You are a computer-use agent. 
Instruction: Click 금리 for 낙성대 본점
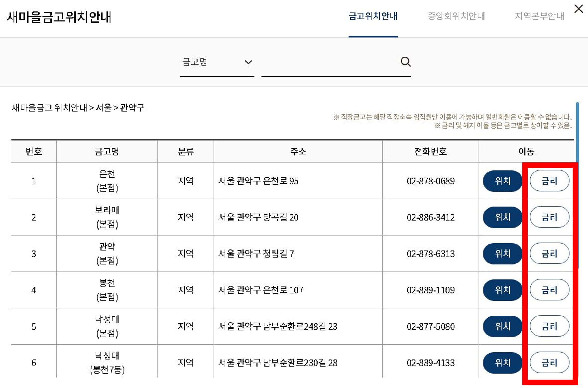coord(550,326)
